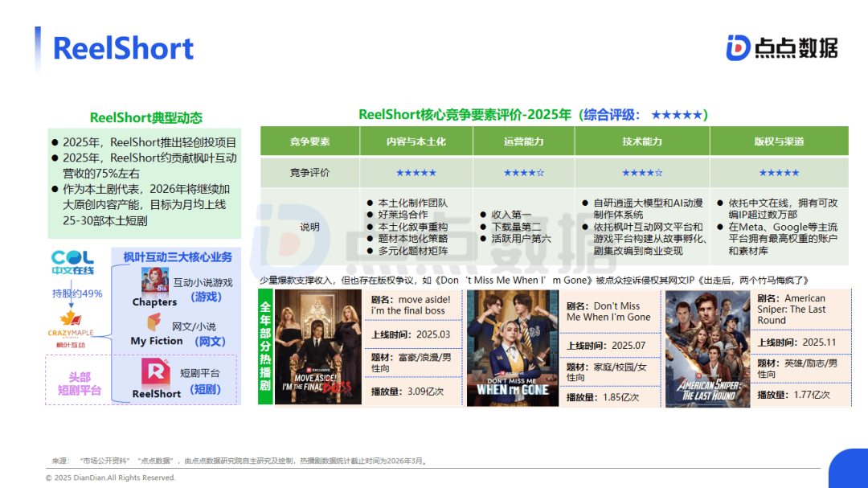Viewport: 868px width, 488px height.
Task: Click the ReelShort典型动态 section heading
Action: 145,117
